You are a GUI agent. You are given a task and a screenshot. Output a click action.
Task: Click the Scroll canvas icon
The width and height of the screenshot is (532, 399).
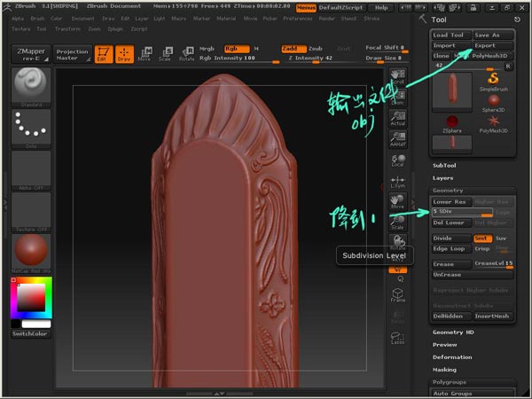397,77
